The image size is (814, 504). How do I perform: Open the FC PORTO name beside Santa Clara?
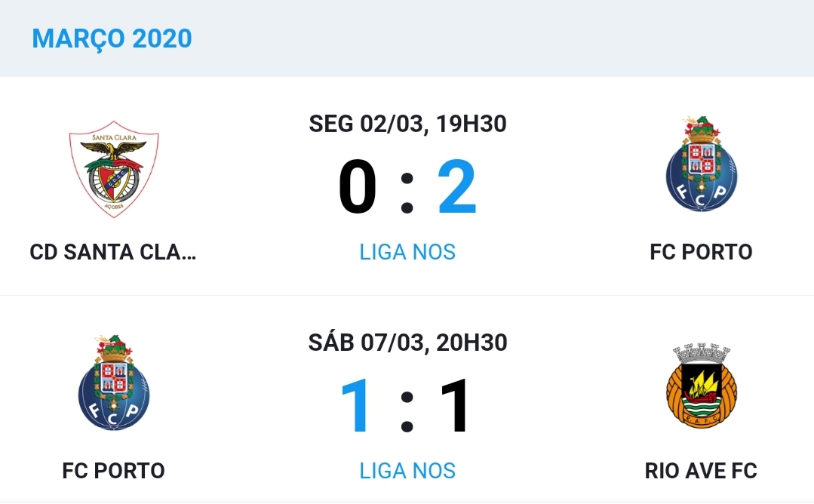[x=701, y=252]
